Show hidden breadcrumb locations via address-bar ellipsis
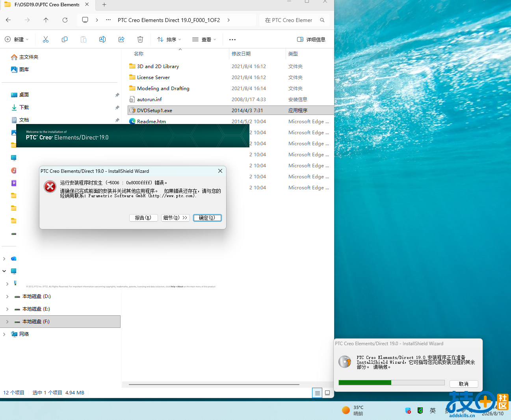511x420 pixels. [108, 20]
